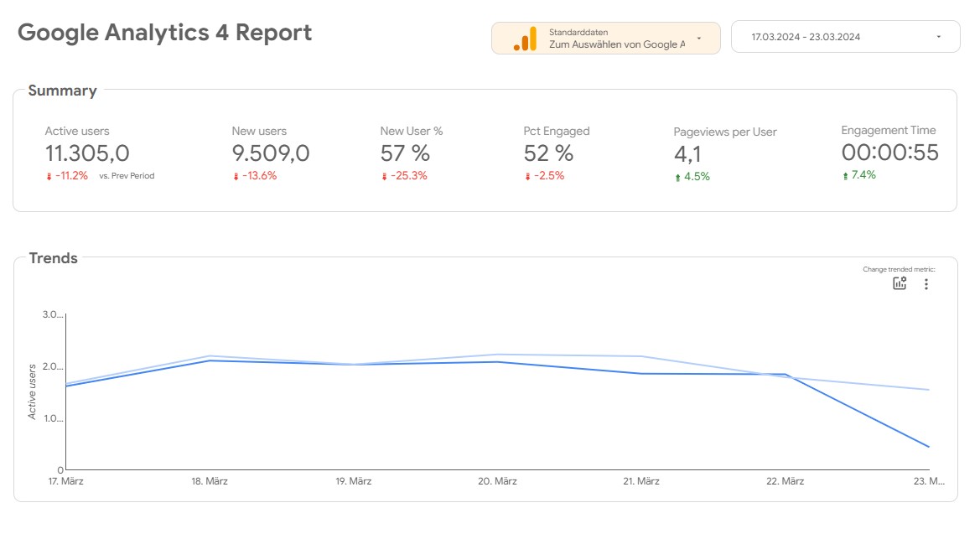Click the Summary section heading
This screenshot has height=539, width=980.
coord(63,91)
